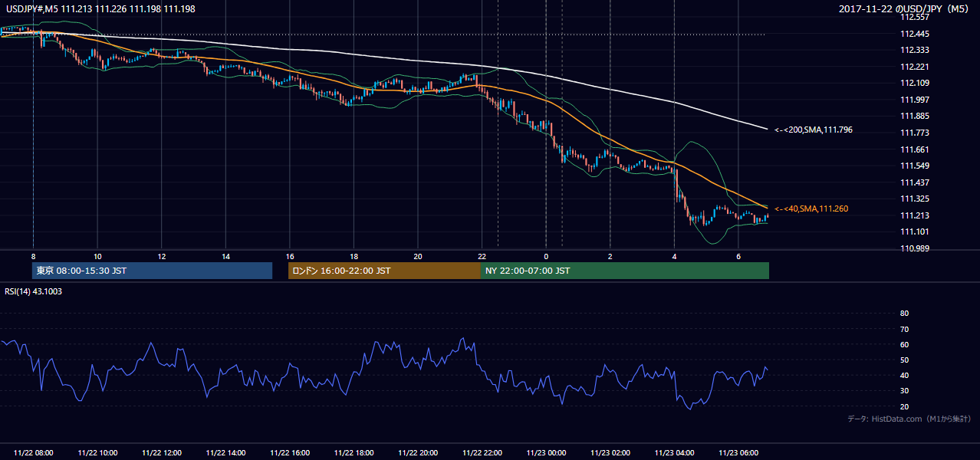Click the chart title 2017-11-22 のUSD/JPY (M5)
The width and height of the screenshot is (980, 460).
pyautogui.click(x=905, y=9)
